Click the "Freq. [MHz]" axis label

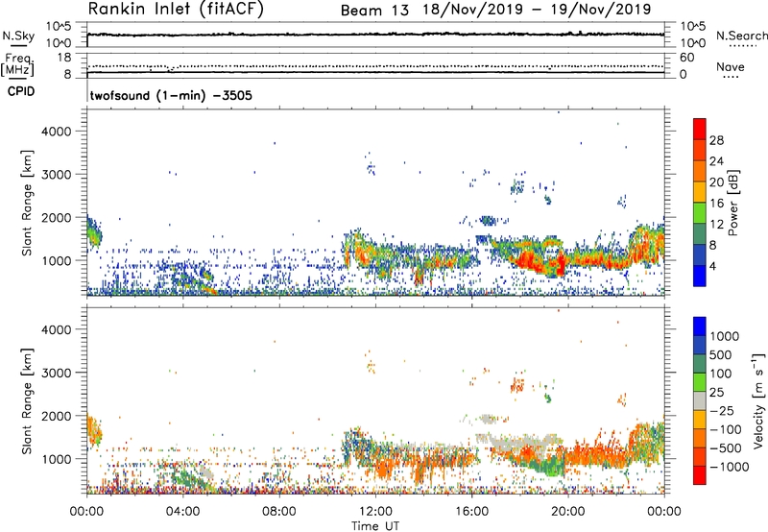coord(17,64)
